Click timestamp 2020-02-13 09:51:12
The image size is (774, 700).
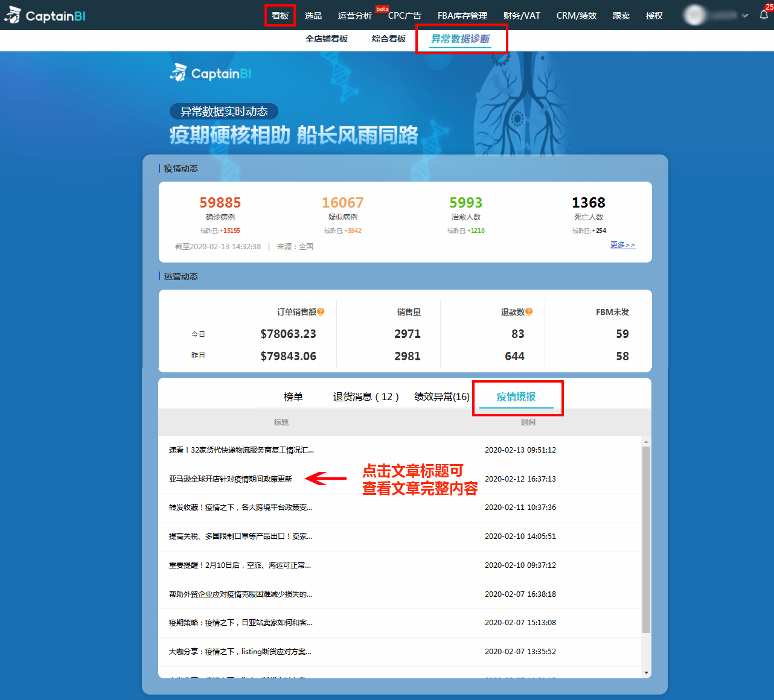(x=520, y=450)
